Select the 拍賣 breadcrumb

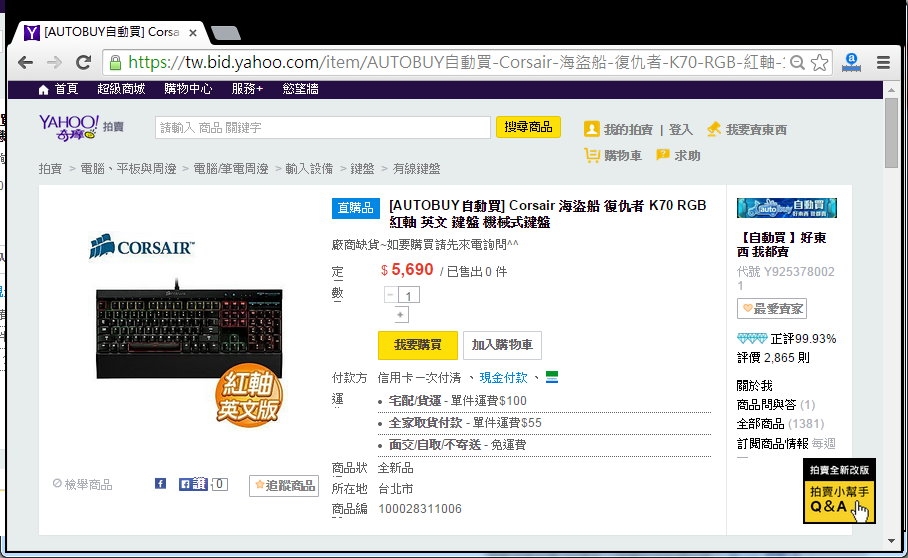pos(50,168)
